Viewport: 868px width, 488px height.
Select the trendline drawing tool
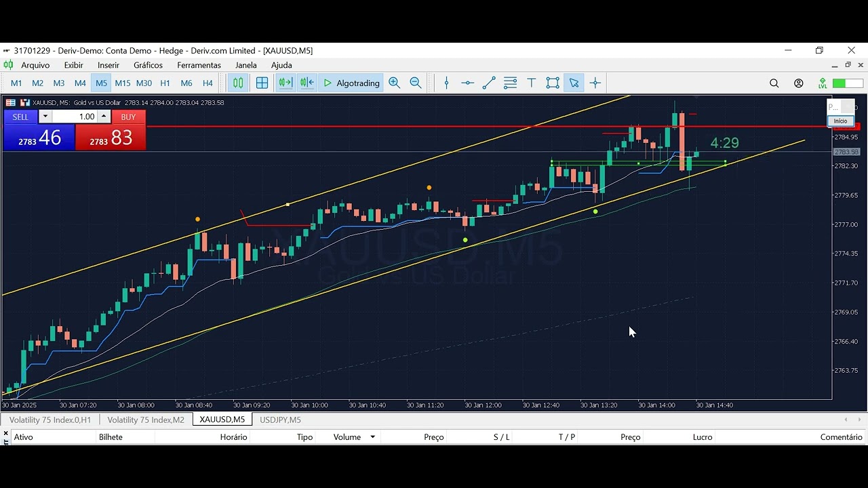[489, 83]
